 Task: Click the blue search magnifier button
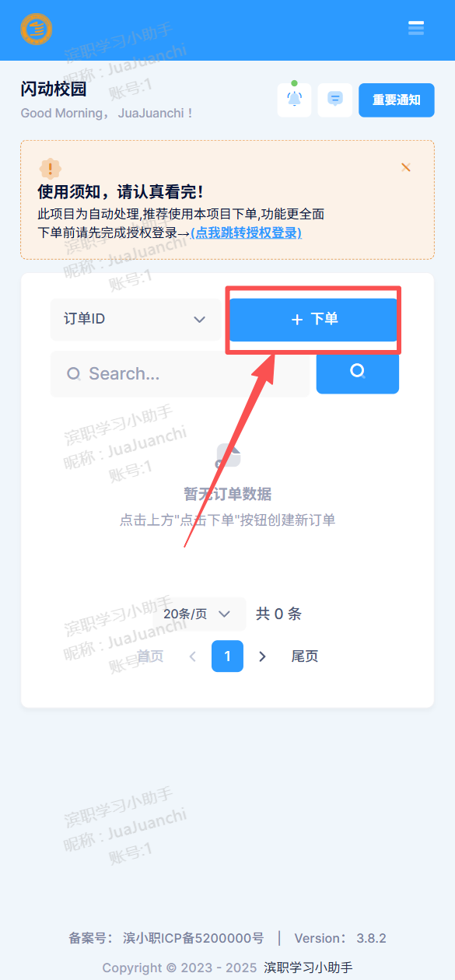tap(358, 372)
